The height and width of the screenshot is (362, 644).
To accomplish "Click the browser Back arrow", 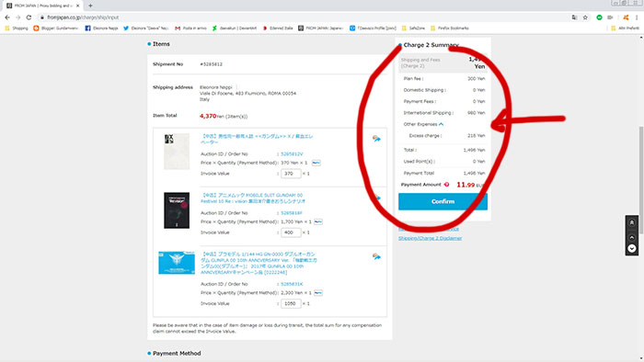I will (x=7, y=17).
